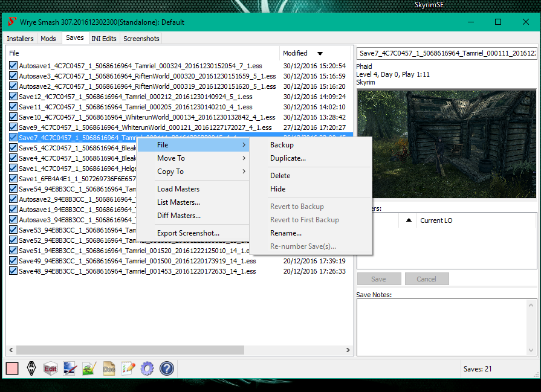The width and height of the screenshot is (541, 392).
Task: Expand the Move To submenu
Action: pos(171,158)
